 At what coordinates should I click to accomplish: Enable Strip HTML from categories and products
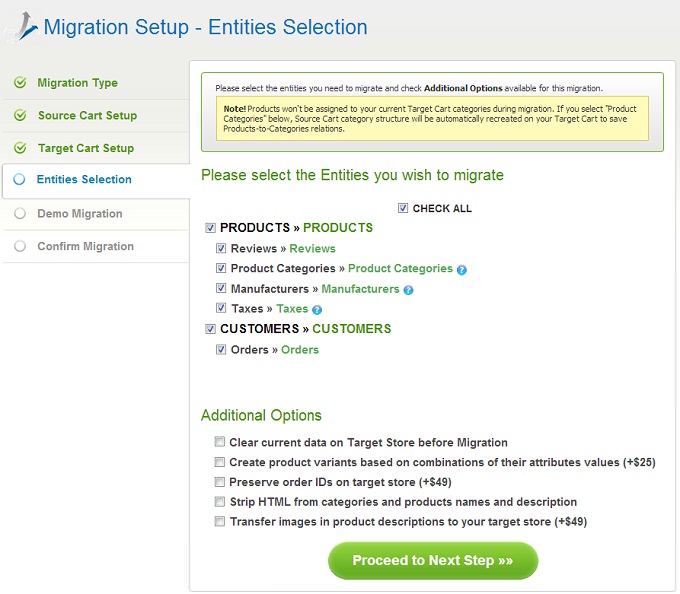coord(220,502)
